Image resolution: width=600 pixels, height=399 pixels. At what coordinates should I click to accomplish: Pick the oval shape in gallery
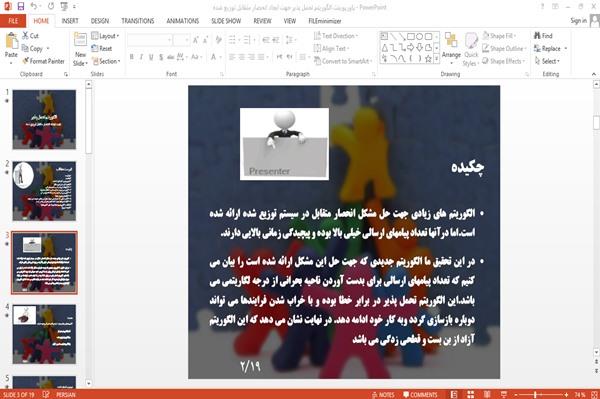tap(419, 37)
